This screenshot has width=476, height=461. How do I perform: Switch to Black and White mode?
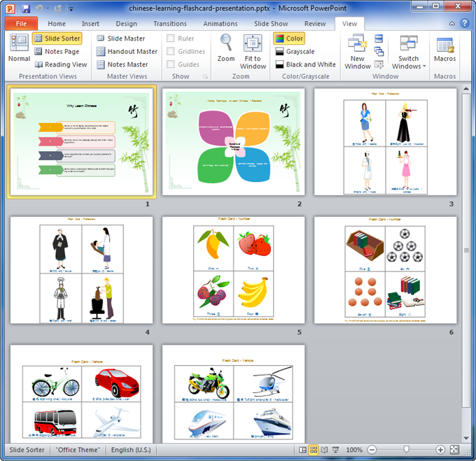305,64
